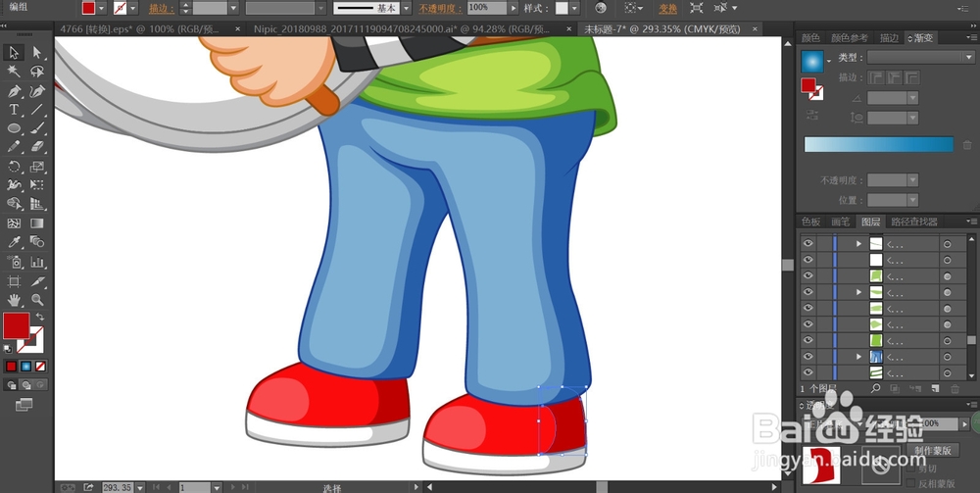Select the Type tool
The width and height of the screenshot is (980, 493).
pos(14,110)
